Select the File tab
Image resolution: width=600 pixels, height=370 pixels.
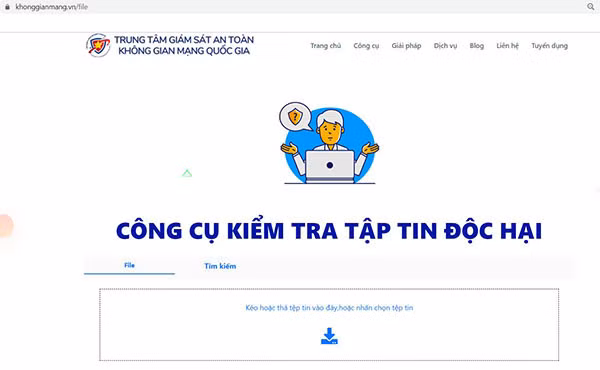click(129, 265)
